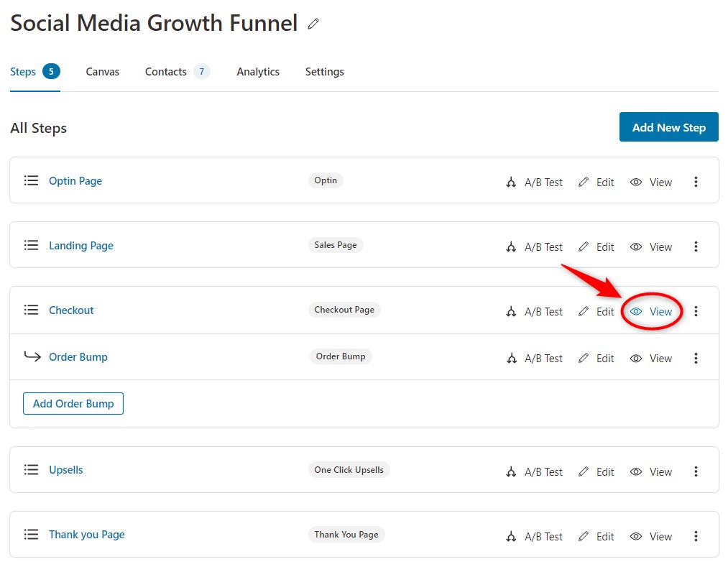
Task: Click the drag handle icon for Optin Page
Action: pos(31,180)
